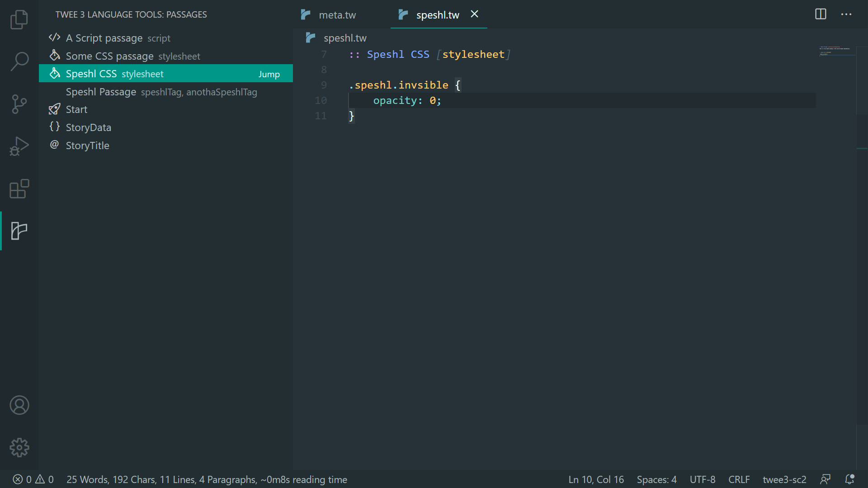Select the Twee 3 Language Tools icon

pos(19,231)
